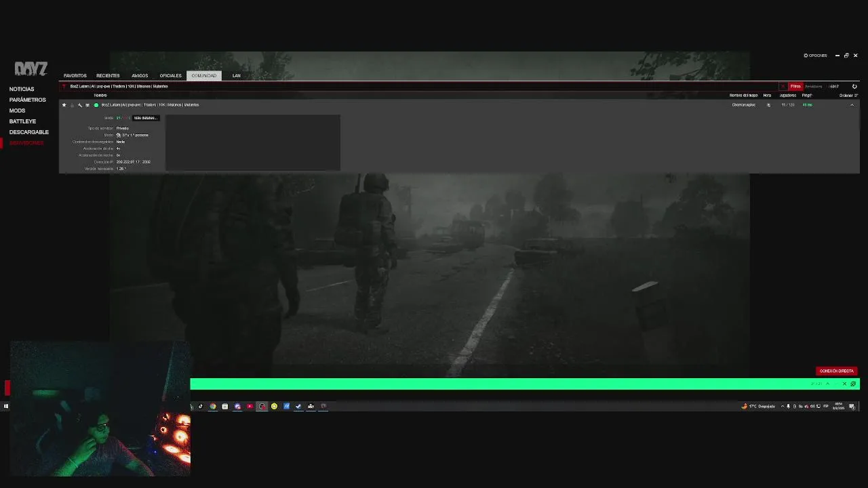Clear the search with the red X

(x=783, y=86)
